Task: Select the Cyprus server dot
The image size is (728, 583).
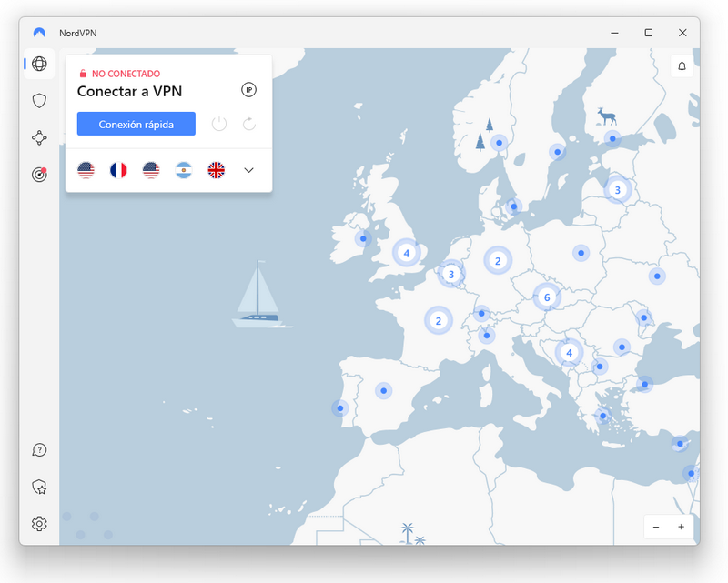Action: point(680,444)
